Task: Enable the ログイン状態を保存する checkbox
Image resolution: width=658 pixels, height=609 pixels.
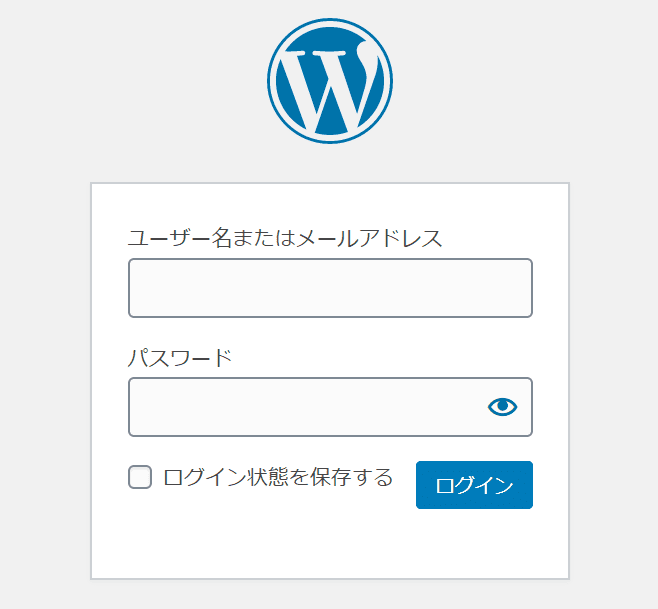Action: tap(140, 477)
